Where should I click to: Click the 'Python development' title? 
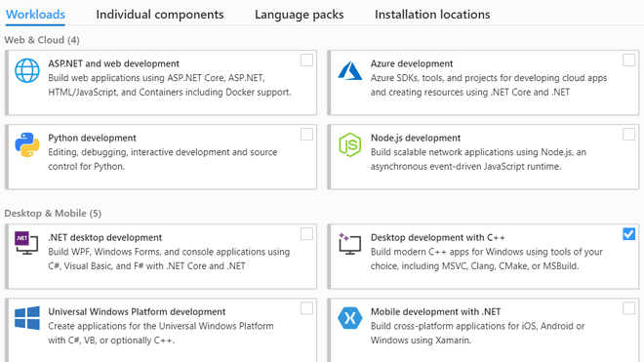92,138
